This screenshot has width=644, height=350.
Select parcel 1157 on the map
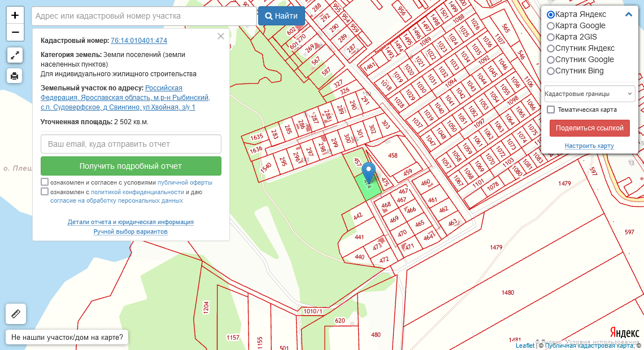pos(233,338)
